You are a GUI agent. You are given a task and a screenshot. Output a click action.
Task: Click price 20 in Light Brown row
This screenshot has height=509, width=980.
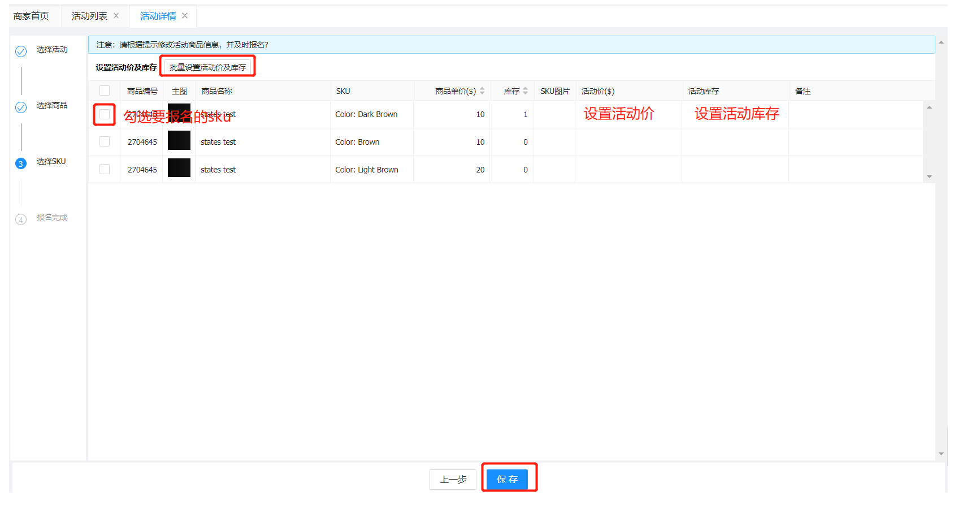click(480, 170)
